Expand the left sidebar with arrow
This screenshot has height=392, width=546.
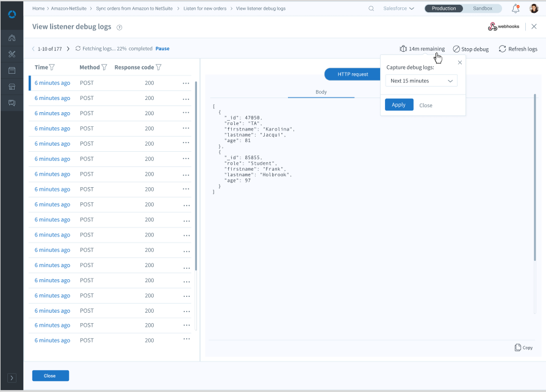click(12, 378)
